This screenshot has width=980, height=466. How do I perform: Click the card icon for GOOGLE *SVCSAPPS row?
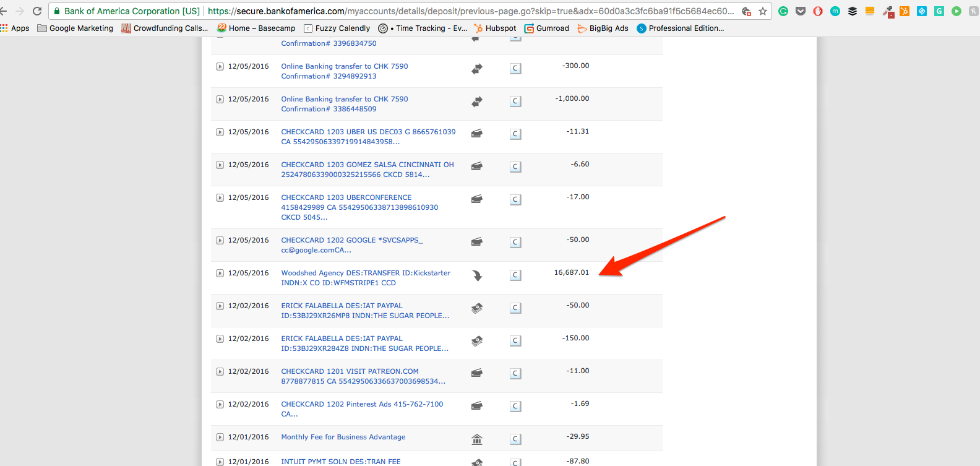(x=477, y=242)
